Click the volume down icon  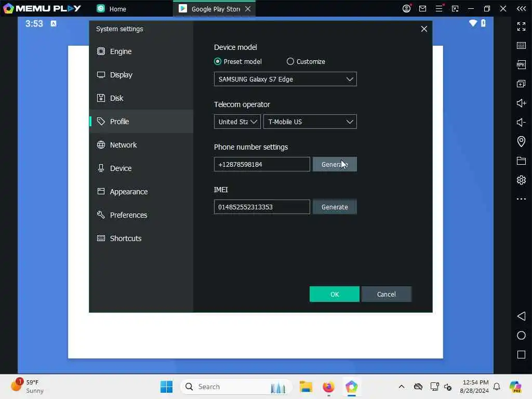pyautogui.click(x=521, y=122)
